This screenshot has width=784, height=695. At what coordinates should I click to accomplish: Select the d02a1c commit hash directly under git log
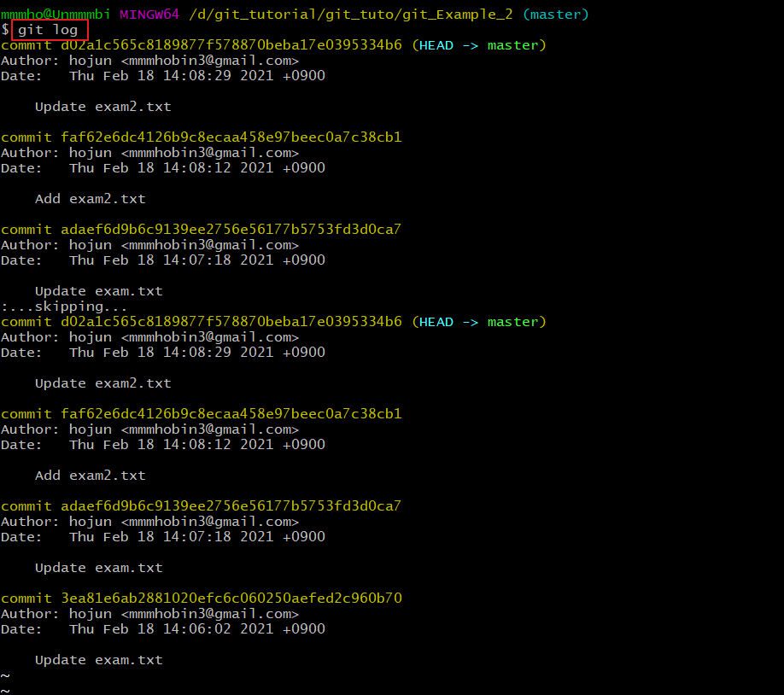[231, 45]
